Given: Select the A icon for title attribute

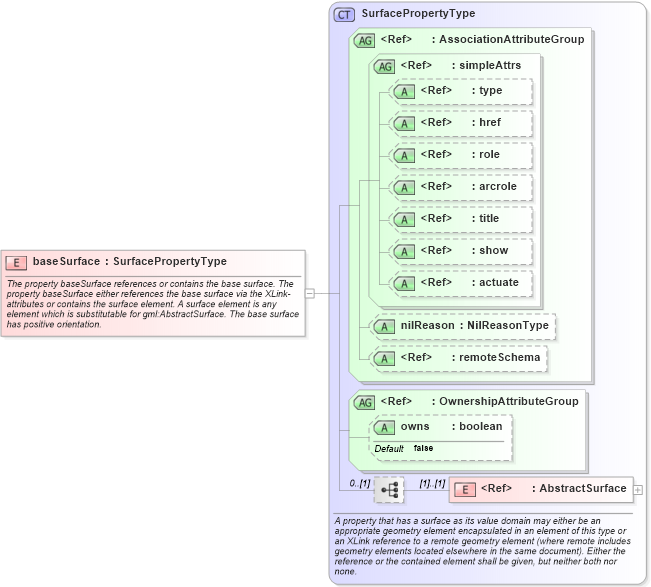Looking at the screenshot, I should point(404,219).
